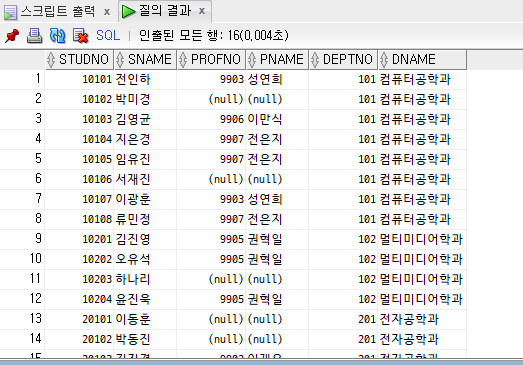This screenshot has height=365, width=523.
Task: Click sort arrows icon on PROFNO header
Action: coord(183,60)
